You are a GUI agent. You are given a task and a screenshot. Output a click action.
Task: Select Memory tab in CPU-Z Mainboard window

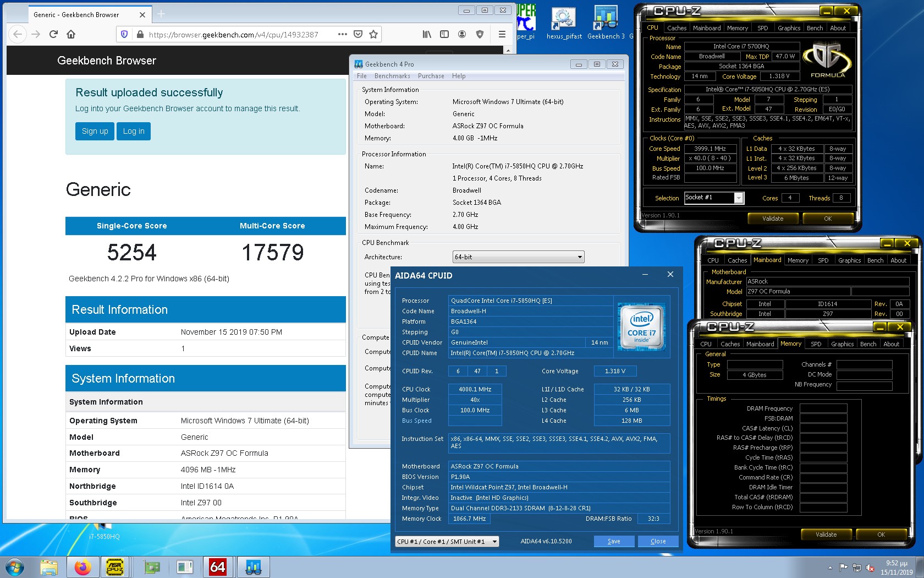(x=798, y=260)
